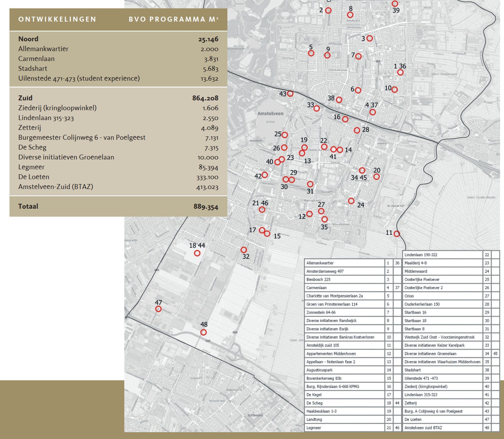
Task: Select map marker number 48
Action: 203,332
